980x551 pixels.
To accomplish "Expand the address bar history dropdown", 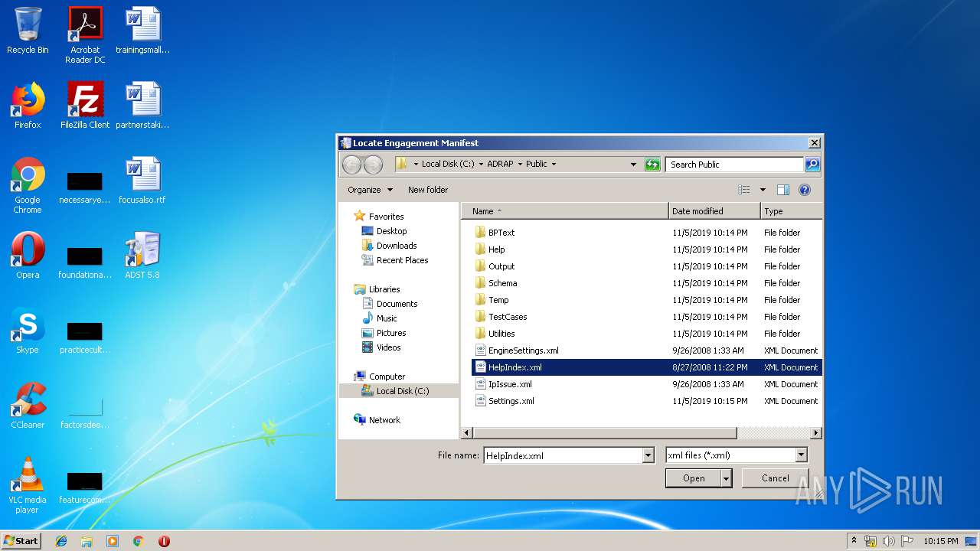I will [x=633, y=165].
